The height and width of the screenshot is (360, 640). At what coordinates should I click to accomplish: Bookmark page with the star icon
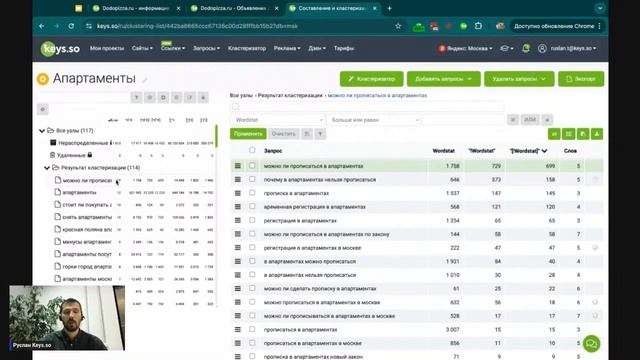point(398,26)
